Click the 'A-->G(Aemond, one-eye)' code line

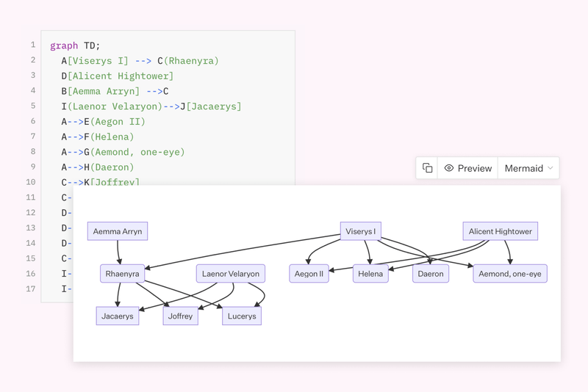123,152
